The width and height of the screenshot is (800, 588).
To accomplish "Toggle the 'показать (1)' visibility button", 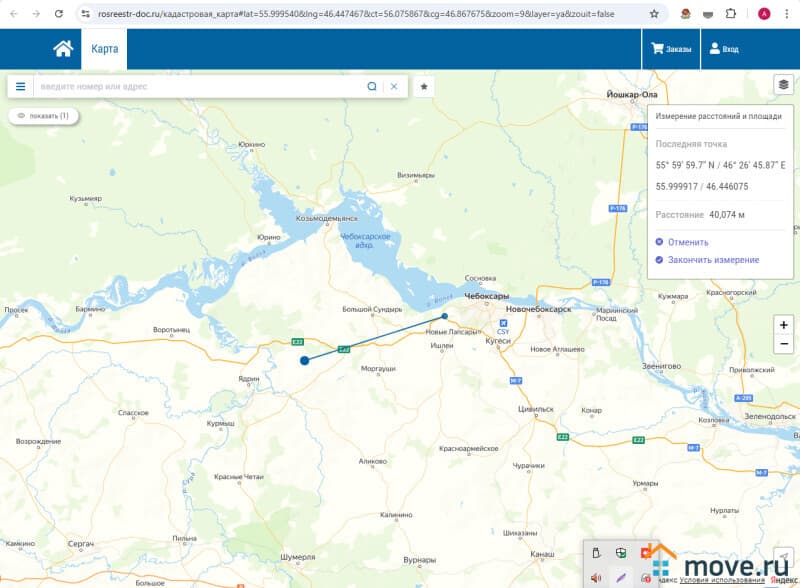I will coord(43,116).
